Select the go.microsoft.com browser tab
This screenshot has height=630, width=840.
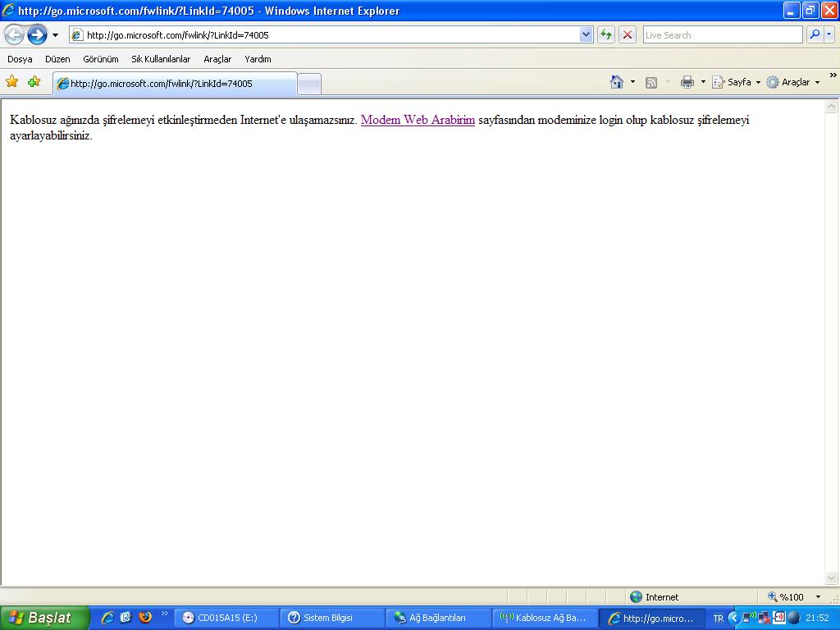175,84
